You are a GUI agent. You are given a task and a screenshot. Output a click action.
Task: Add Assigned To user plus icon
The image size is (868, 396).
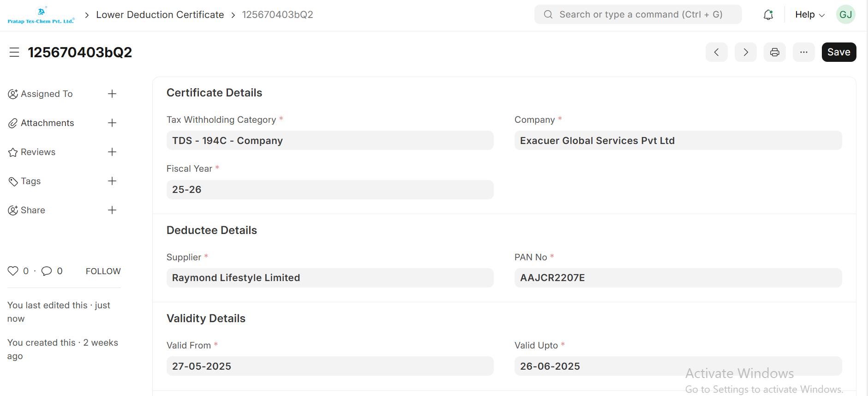point(112,94)
